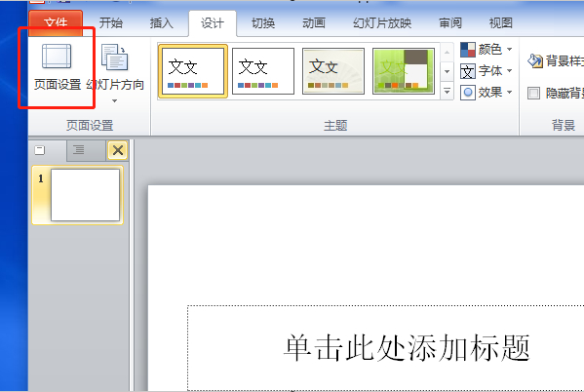Close the slide thumbnail pane
This screenshot has width=584, height=392.
coord(118,150)
